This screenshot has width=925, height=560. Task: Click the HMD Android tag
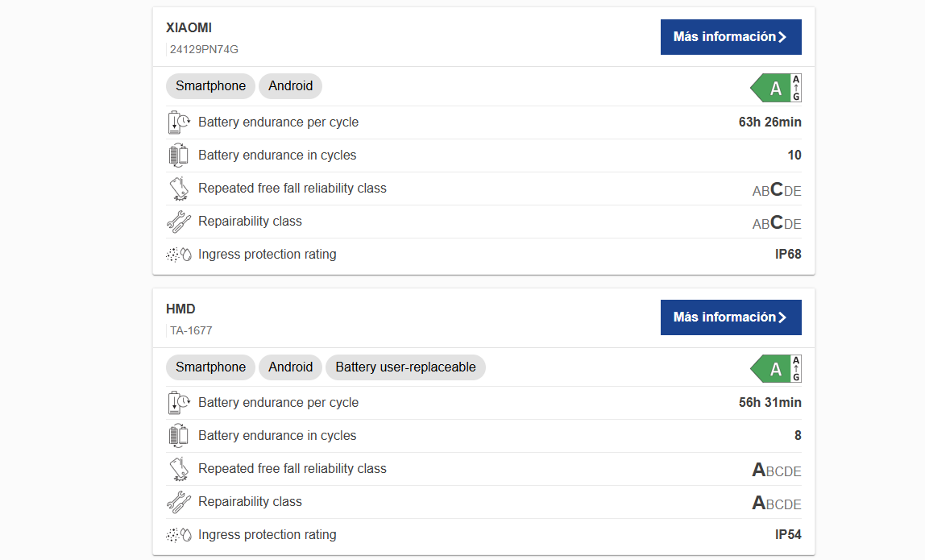click(x=290, y=367)
